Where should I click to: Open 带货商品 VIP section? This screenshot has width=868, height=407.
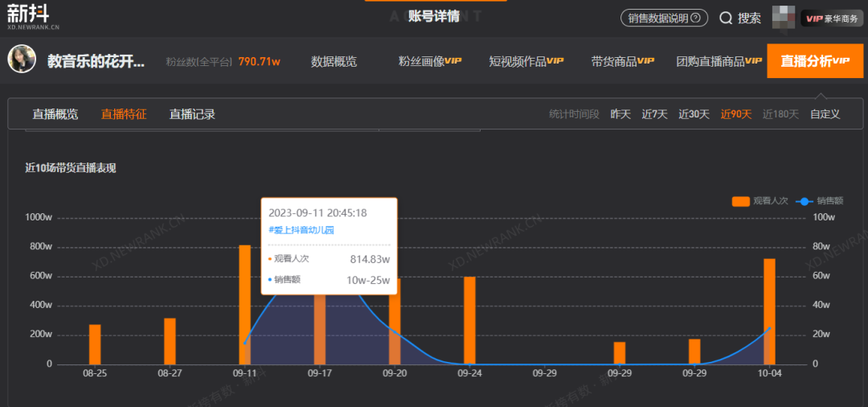[x=623, y=61]
